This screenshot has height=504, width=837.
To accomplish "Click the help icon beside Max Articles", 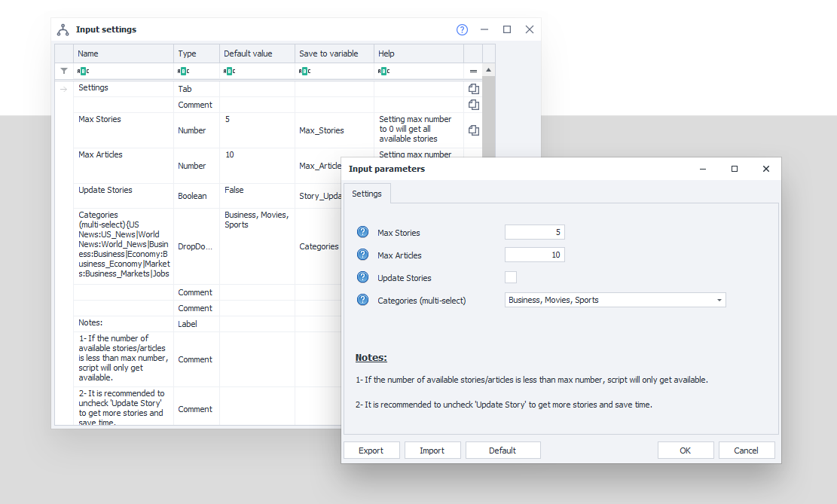I will pyautogui.click(x=362, y=255).
